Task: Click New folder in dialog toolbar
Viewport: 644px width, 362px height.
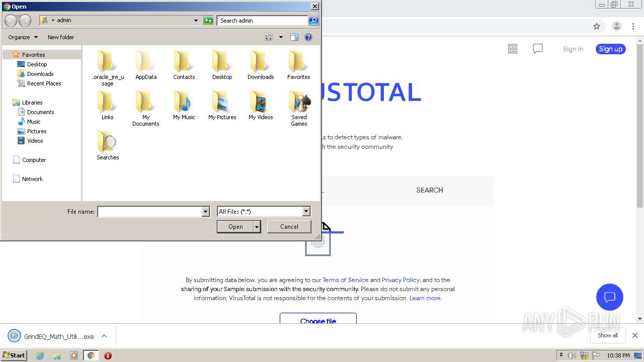Action: click(61, 37)
